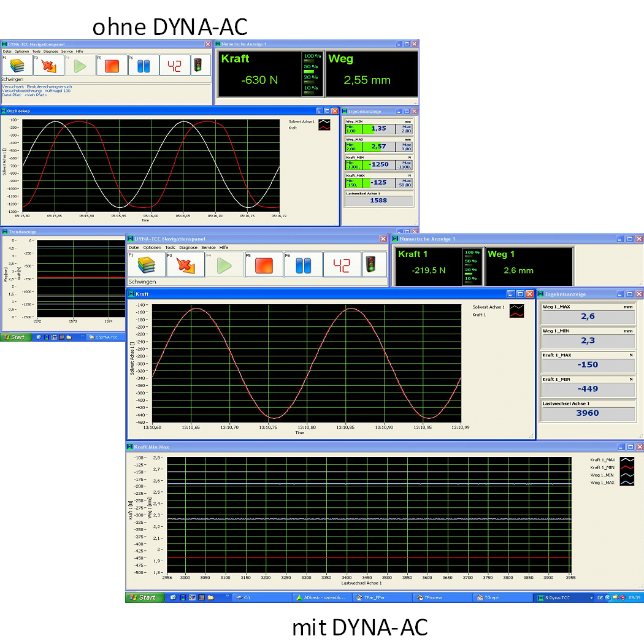Click Weg 1_MAX legend color swatch
The height and width of the screenshot is (644, 644).
[x=627, y=483]
